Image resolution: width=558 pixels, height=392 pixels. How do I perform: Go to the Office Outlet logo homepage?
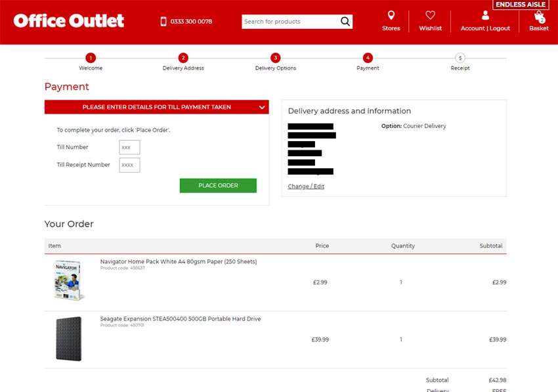click(x=69, y=20)
